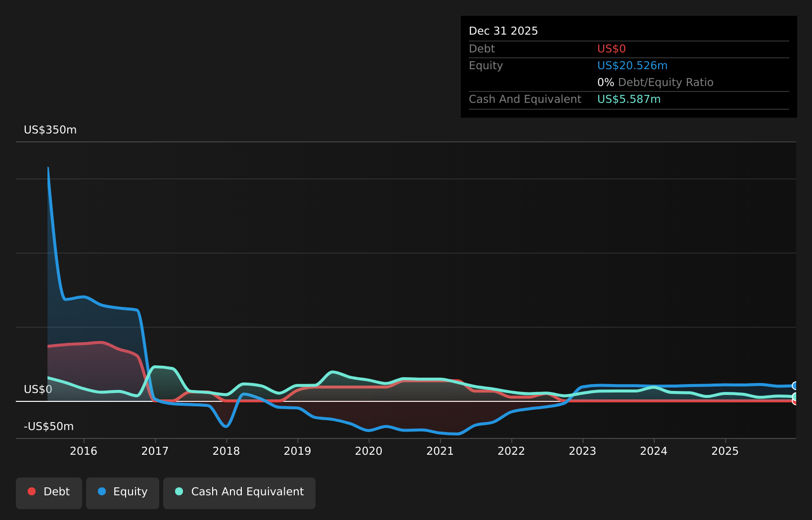The height and width of the screenshot is (520, 812).
Task: Click the 0% Debt/Equity Ratio text
Action: [655, 83]
